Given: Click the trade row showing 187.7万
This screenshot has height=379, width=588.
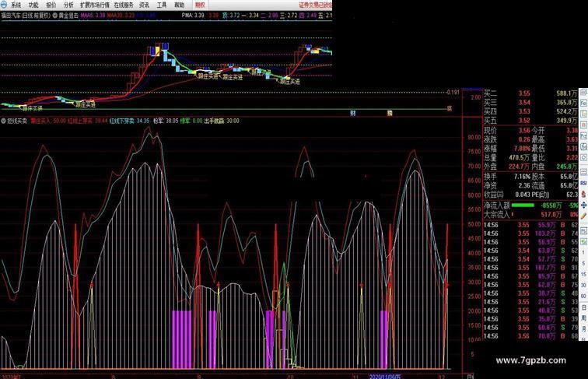Looking at the screenshot, I should pos(530,268).
